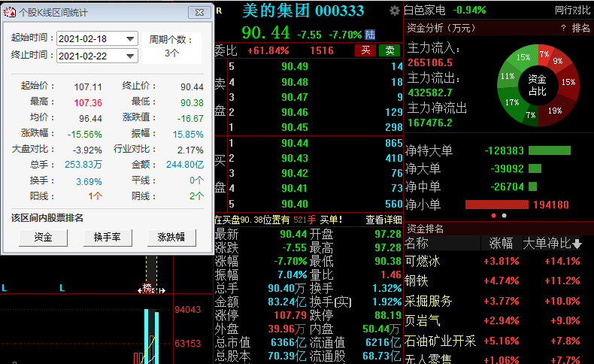
Task: Click 排名 in 资金分析 header
Action: (x=580, y=28)
